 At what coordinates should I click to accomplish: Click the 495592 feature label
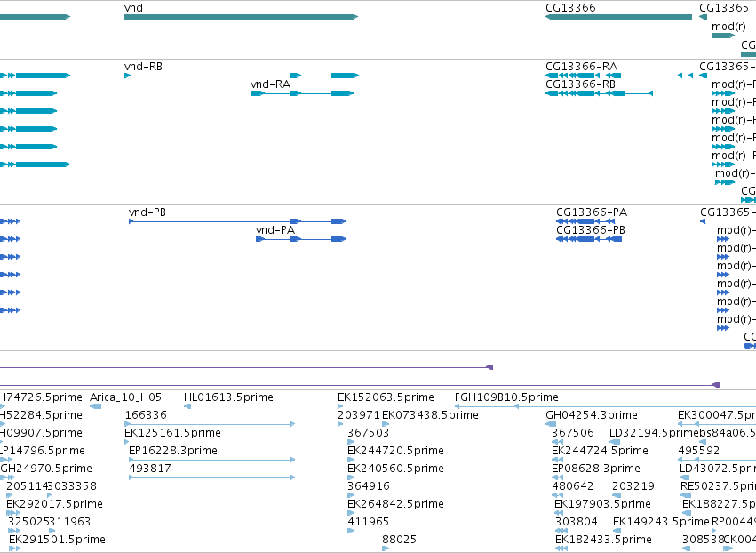698,451
